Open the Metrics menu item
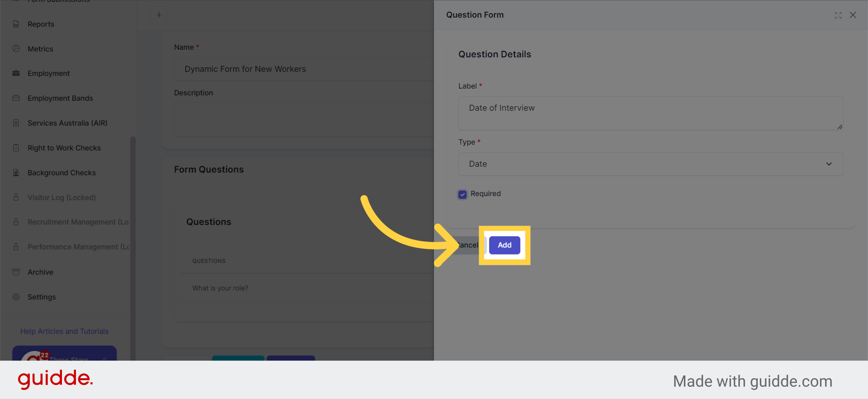This screenshot has height=399, width=868. (x=40, y=49)
